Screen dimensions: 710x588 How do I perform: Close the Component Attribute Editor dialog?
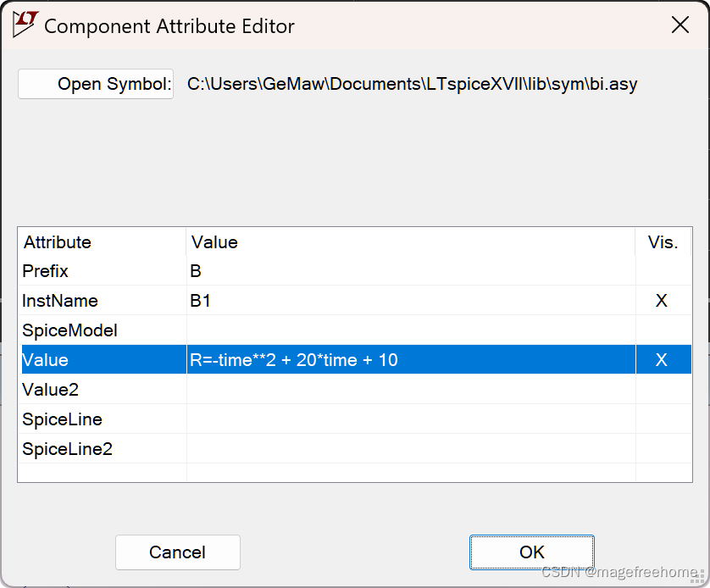coord(680,25)
